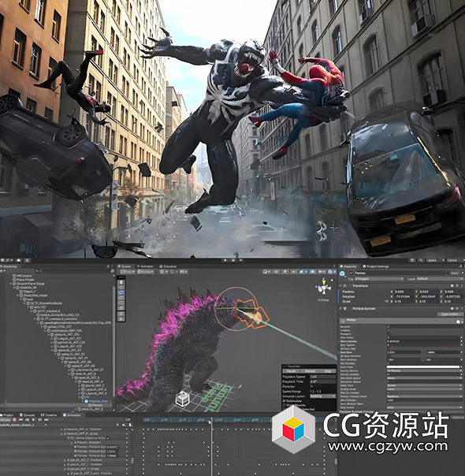Click the white Start Color swatch

pyautogui.click(x=423, y=367)
